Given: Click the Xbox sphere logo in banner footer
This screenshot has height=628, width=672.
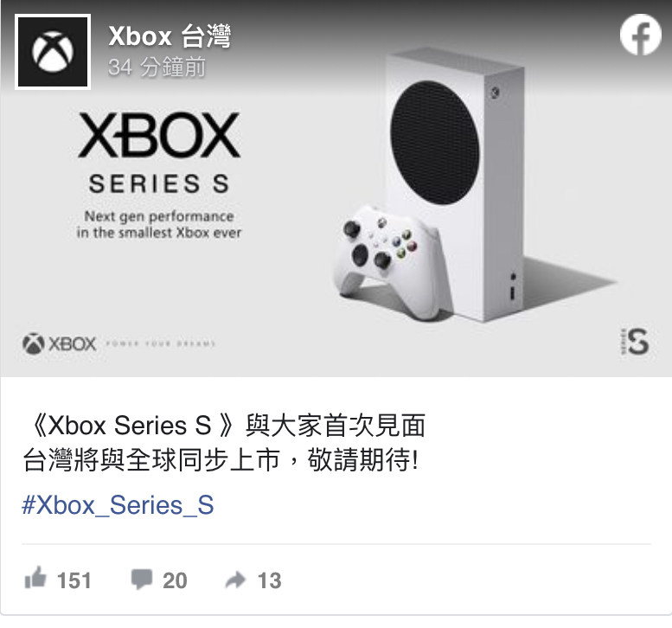Looking at the screenshot, I should coord(34,343).
